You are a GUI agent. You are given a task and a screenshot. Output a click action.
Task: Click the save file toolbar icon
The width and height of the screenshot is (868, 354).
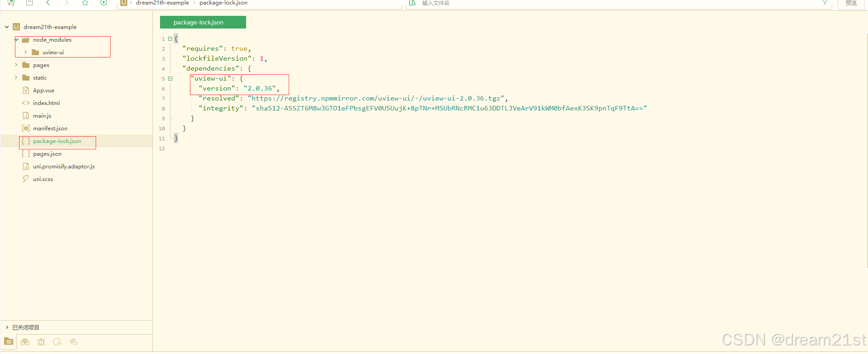point(29,3)
